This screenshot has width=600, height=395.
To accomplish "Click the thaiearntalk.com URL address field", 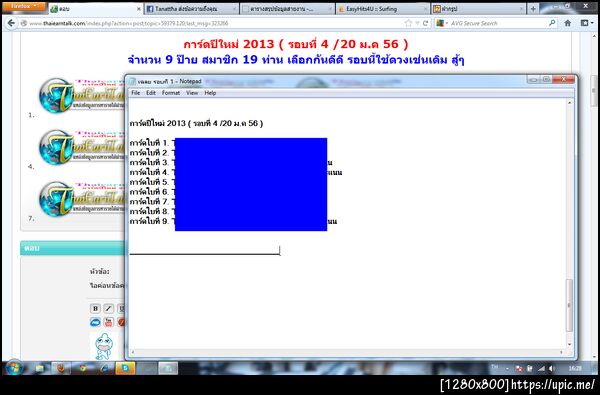I will (x=214, y=23).
